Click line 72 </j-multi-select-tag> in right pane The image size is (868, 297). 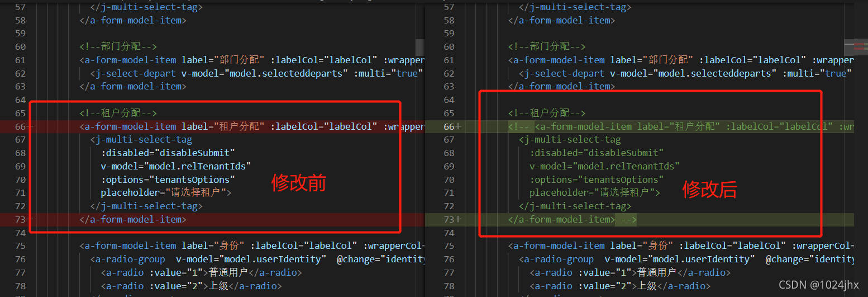(575, 206)
